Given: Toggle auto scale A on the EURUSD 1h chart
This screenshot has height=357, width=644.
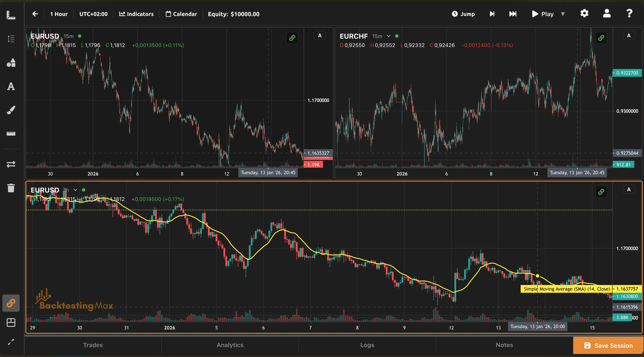Looking at the screenshot, I should click(x=629, y=190).
